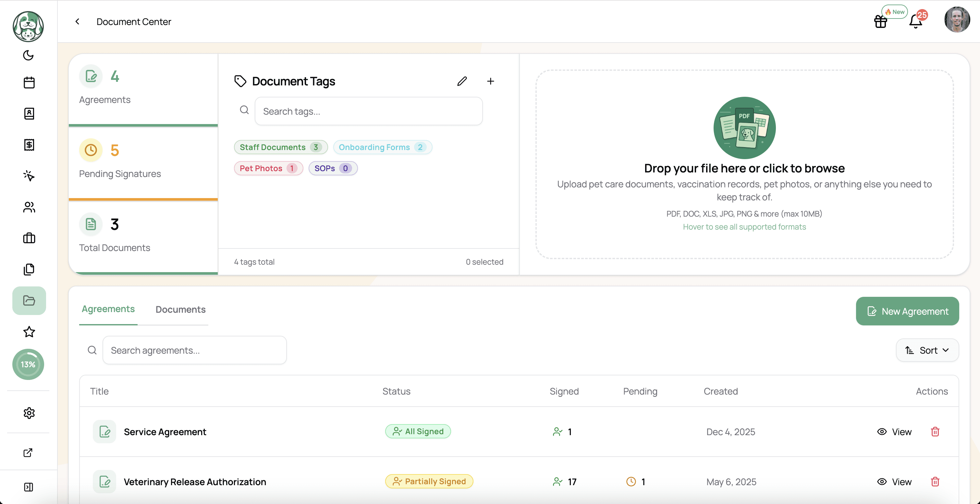Open notifications bell with 25 badge
980x504 pixels.
(916, 22)
